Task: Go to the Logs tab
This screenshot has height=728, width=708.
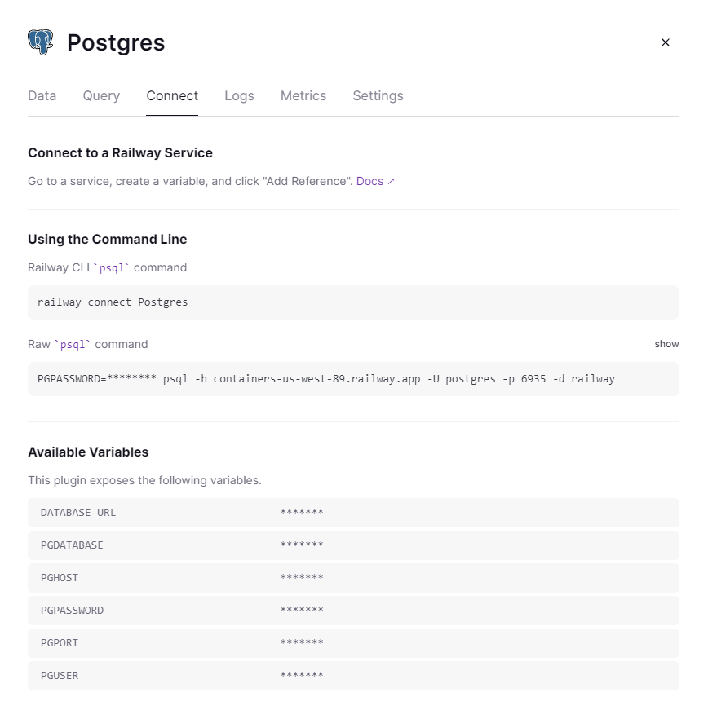Action: (x=239, y=95)
